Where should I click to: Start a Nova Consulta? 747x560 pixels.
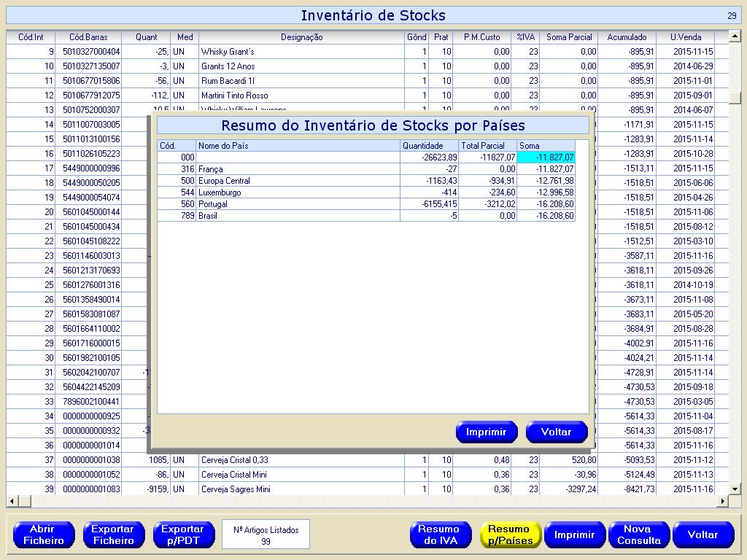638,534
